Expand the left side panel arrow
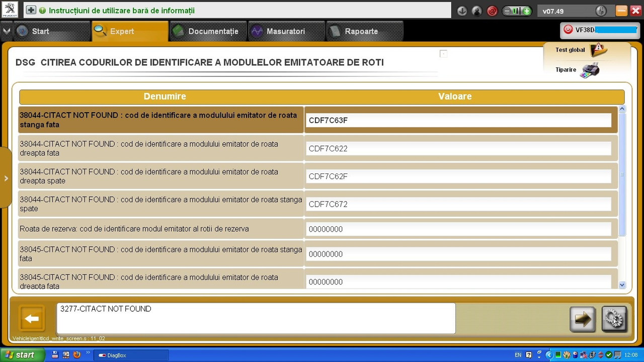 6,178
